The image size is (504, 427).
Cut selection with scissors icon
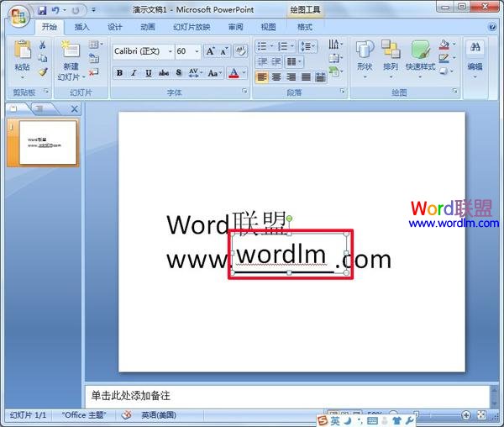[42, 45]
